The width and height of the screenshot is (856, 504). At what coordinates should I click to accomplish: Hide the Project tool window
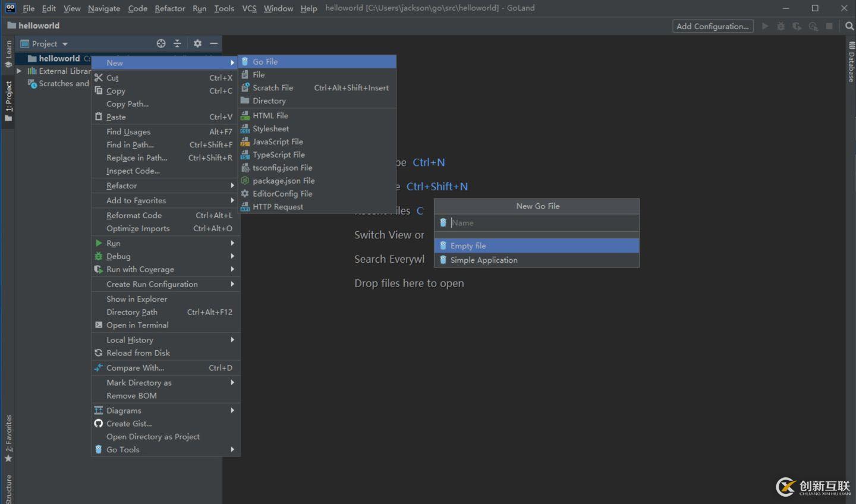[213, 43]
